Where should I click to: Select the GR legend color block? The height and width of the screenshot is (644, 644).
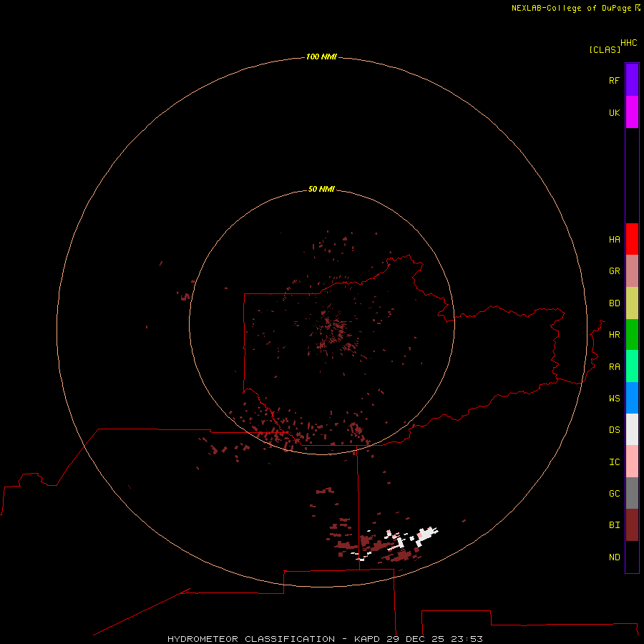point(632,271)
